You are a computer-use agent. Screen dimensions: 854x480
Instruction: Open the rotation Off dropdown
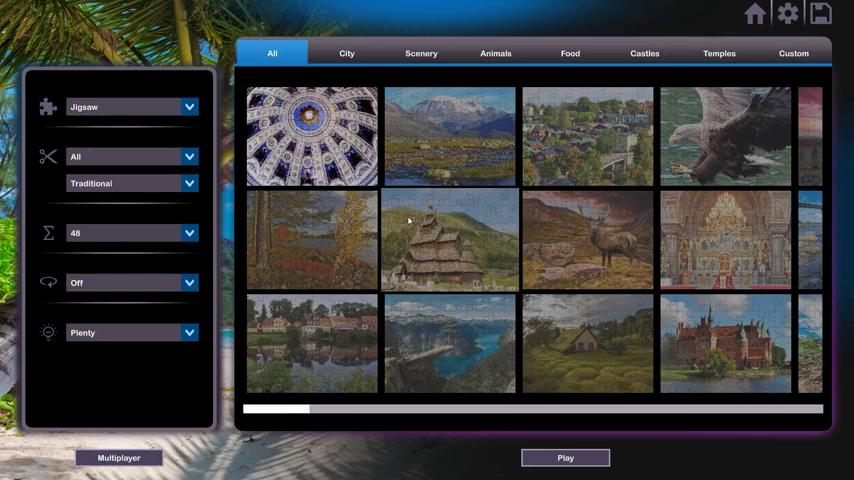pyautogui.click(x=189, y=283)
